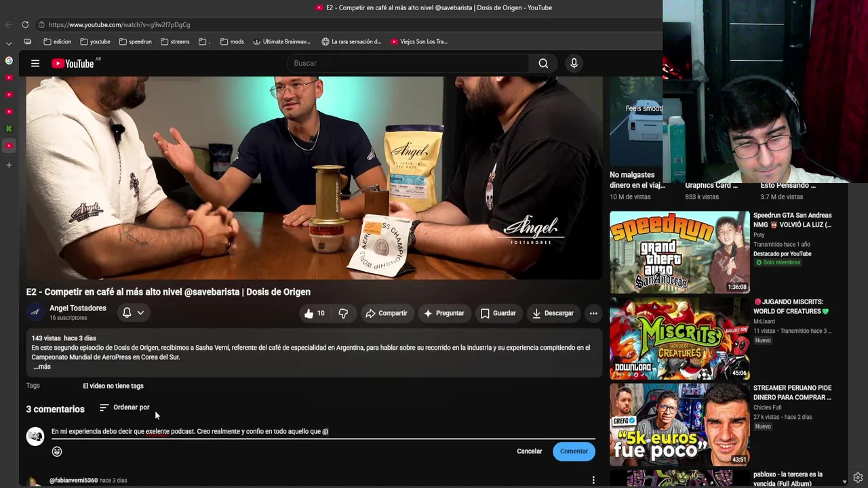Click the MrLisard channel name

coord(764,321)
